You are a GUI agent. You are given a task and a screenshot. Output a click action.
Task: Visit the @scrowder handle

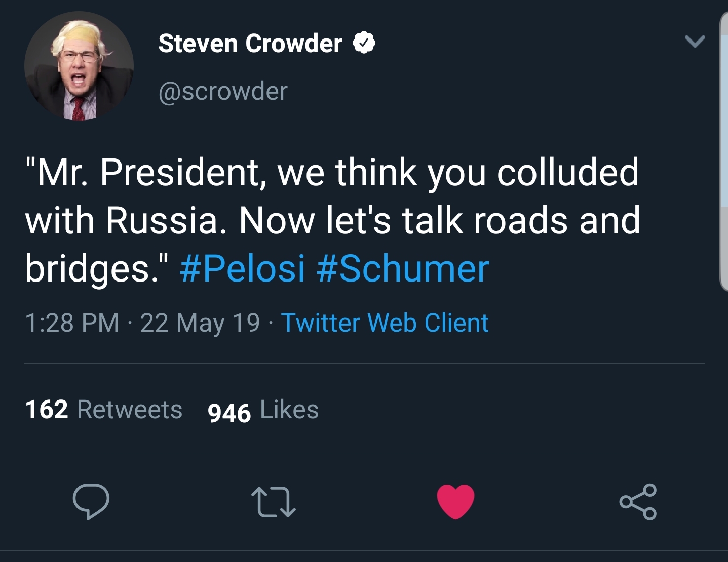pos(223,91)
